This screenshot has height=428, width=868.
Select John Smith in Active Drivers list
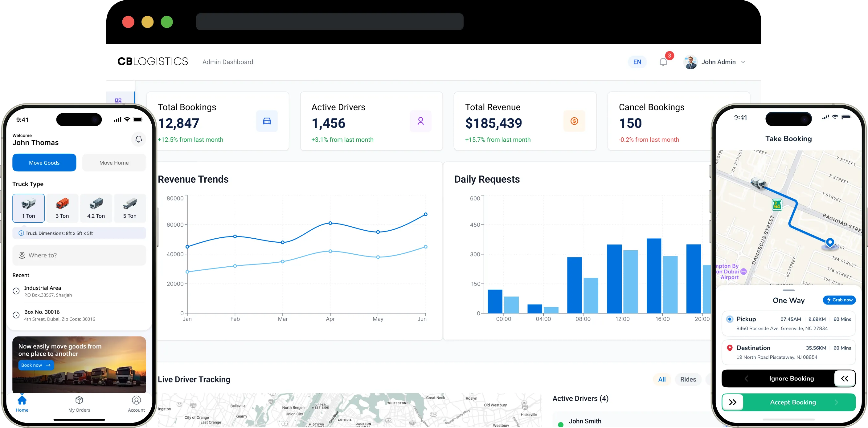585,421
